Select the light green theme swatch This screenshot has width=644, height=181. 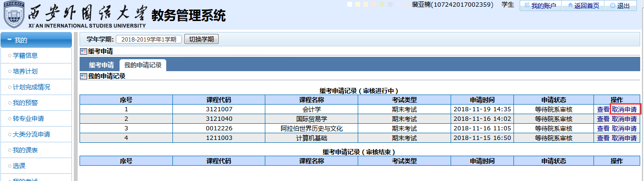coord(382,4)
